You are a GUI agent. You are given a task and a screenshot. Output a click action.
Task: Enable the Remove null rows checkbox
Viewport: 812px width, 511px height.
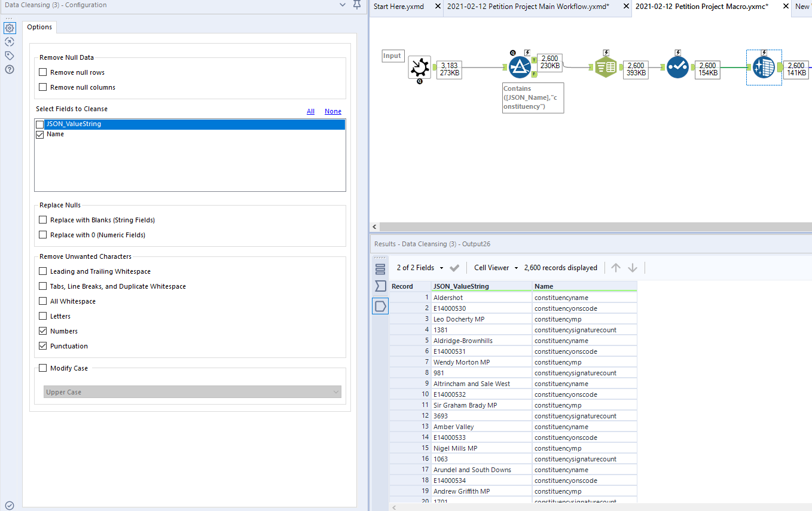coord(43,72)
